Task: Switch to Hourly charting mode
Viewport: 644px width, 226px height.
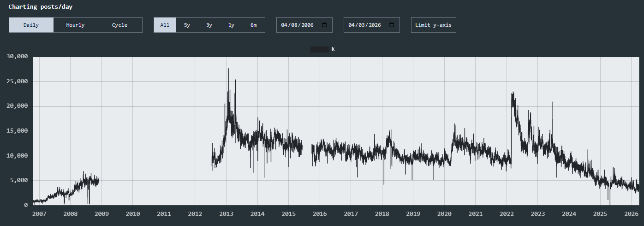Action: (75, 25)
